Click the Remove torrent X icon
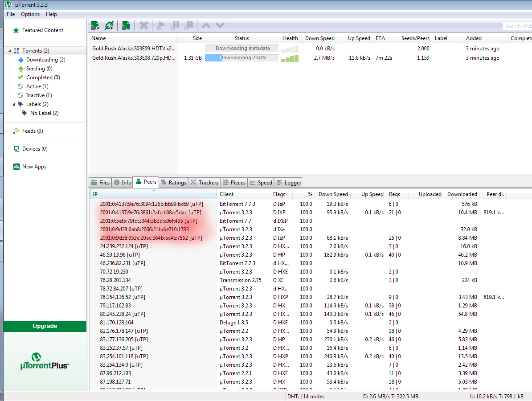 pos(143,25)
